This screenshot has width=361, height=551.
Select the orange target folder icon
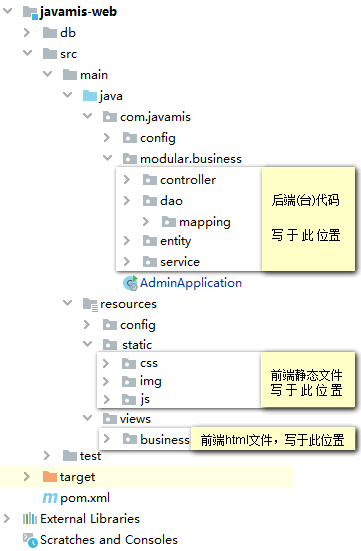coord(50,477)
